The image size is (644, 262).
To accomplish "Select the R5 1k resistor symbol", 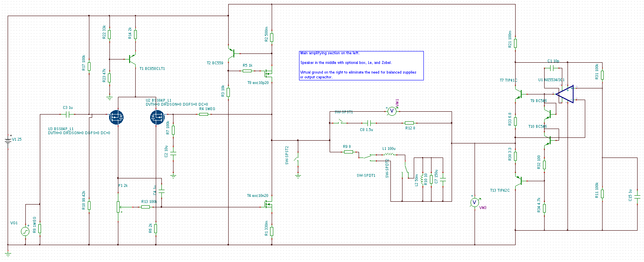I will click(247, 71).
